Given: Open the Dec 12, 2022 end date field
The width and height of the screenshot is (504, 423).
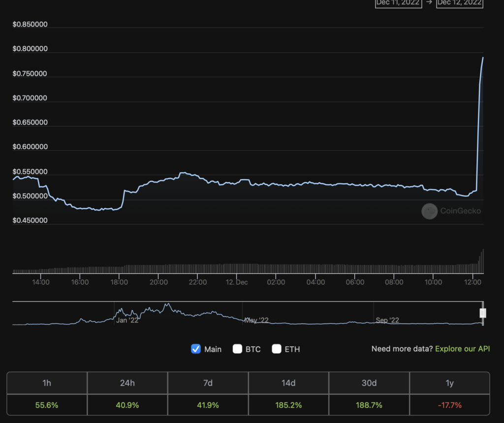Looking at the screenshot, I should pyautogui.click(x=459, y=3).
